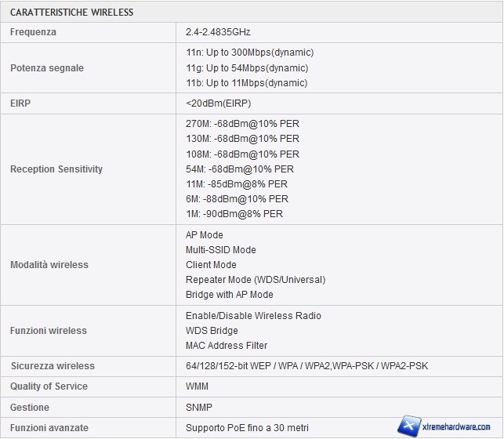504x439 pixels.
Task: Select the Frequenza row label
Action: coord(33,32)
